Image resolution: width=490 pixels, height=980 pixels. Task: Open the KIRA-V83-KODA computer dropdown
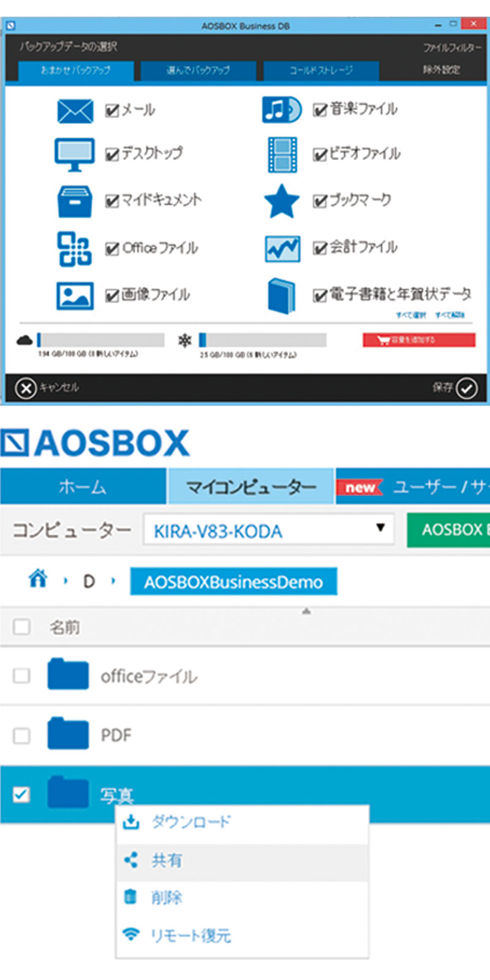(x=269, y=529)
